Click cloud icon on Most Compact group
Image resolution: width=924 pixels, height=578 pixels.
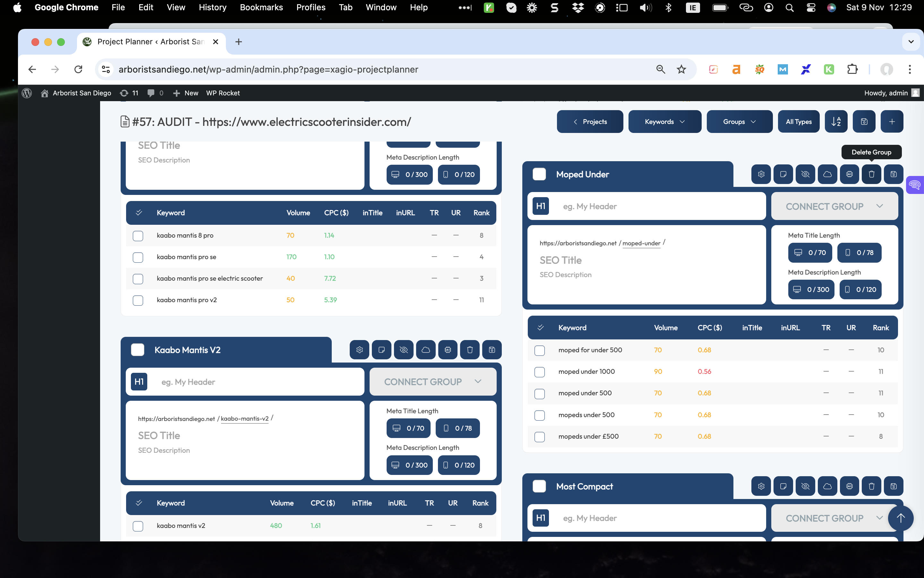[827, 486]
